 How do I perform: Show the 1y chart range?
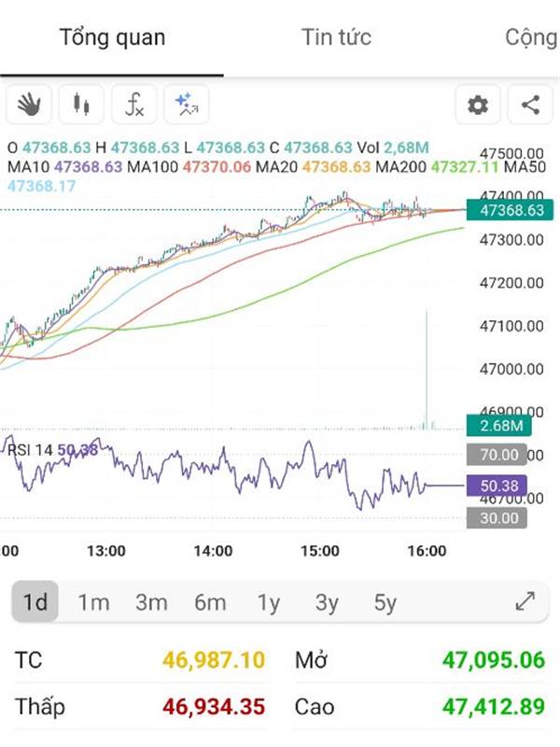click(x=269, y=602)
